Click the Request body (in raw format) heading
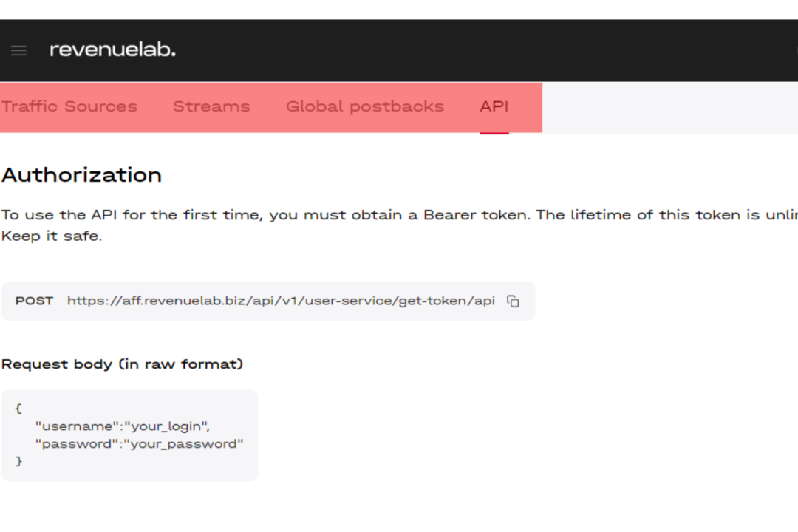 [x=122, y=364]
